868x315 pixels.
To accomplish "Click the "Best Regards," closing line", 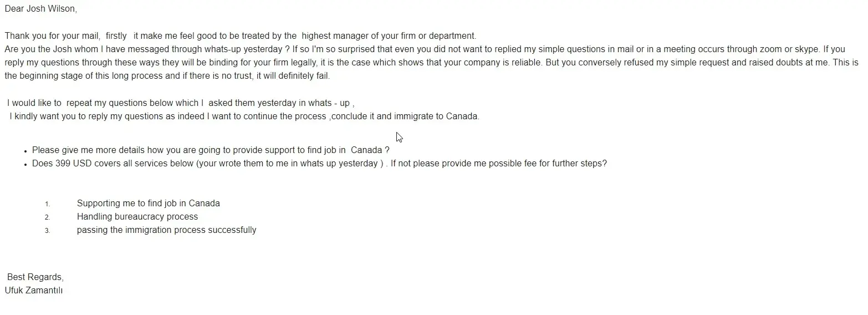I will point(35,277).
